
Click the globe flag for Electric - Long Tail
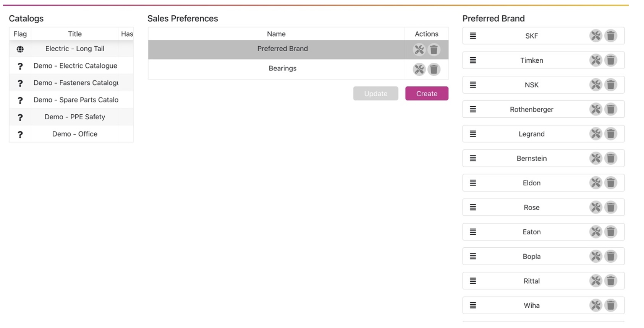(20, 49)
